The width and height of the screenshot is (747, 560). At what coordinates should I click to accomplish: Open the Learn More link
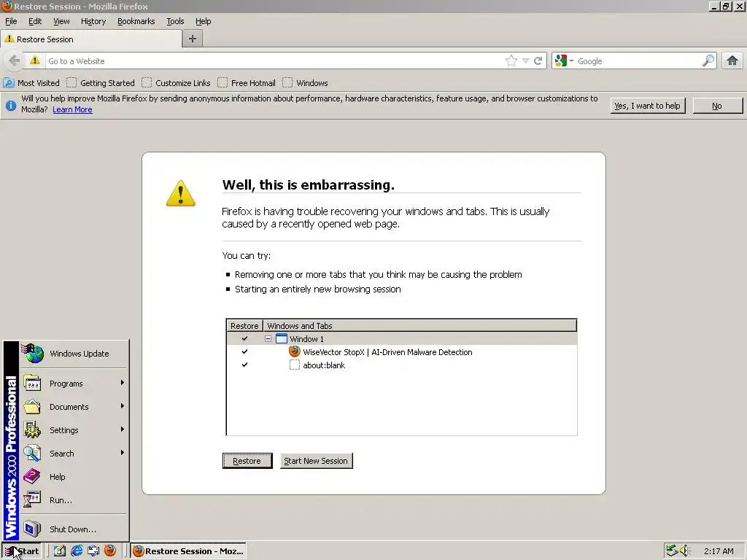(72, 109)
